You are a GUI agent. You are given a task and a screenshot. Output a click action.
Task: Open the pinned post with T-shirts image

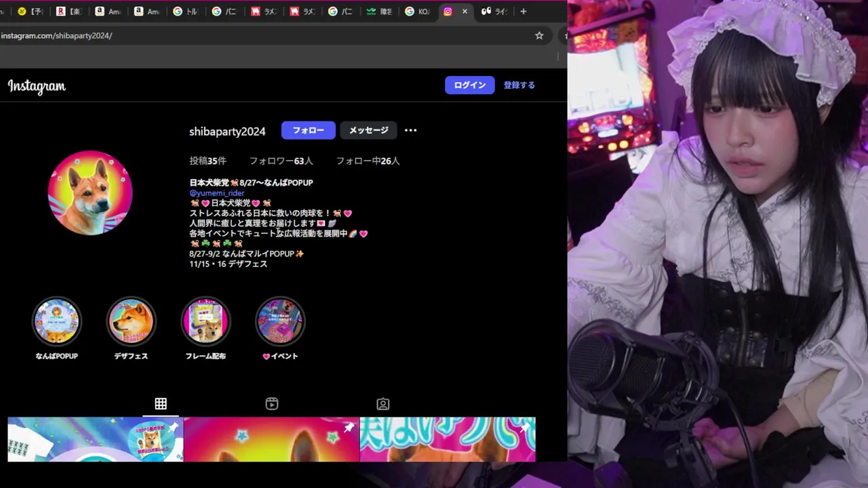click(x=96, y=439)
